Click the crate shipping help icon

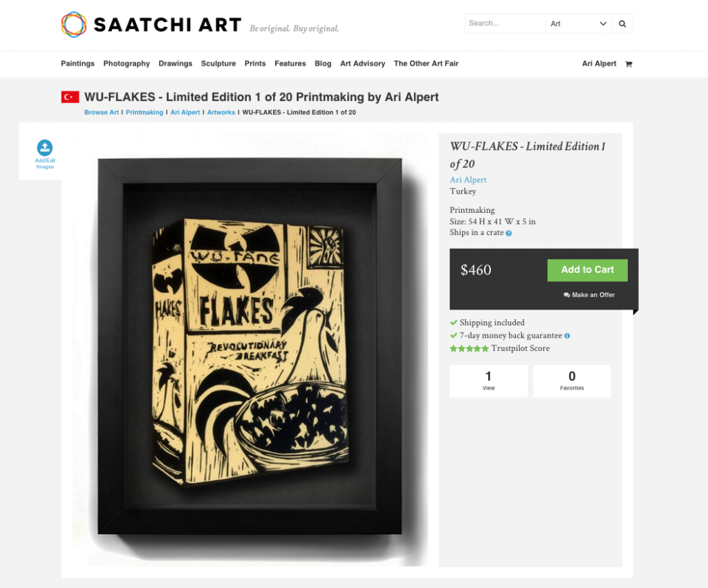coord(508,234)
